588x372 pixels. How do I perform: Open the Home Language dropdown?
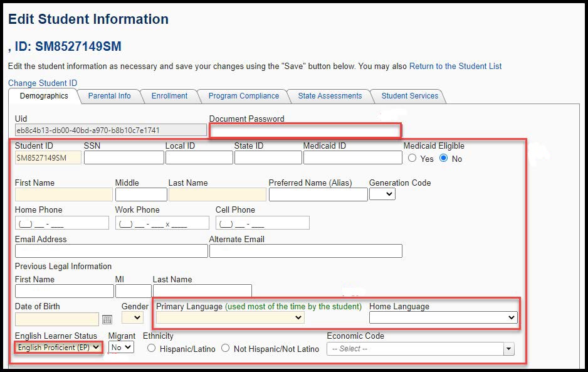[443, 318]
